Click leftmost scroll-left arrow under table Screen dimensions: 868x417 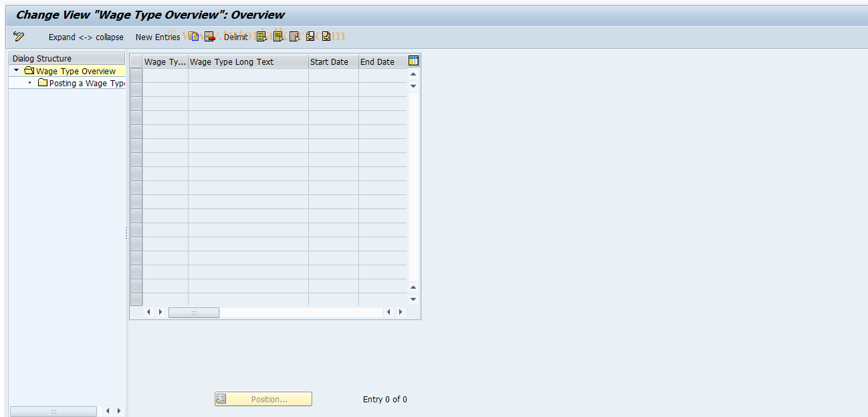(148, 312)
